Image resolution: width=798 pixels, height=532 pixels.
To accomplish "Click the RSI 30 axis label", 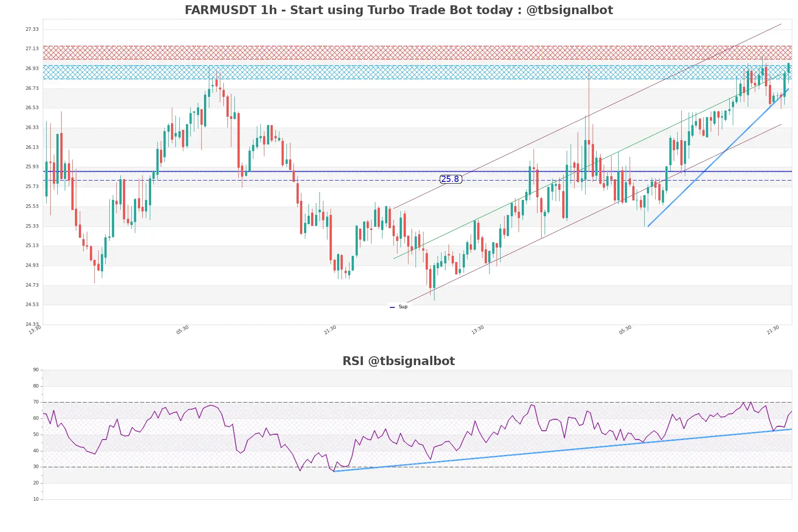I will point(36,467).
